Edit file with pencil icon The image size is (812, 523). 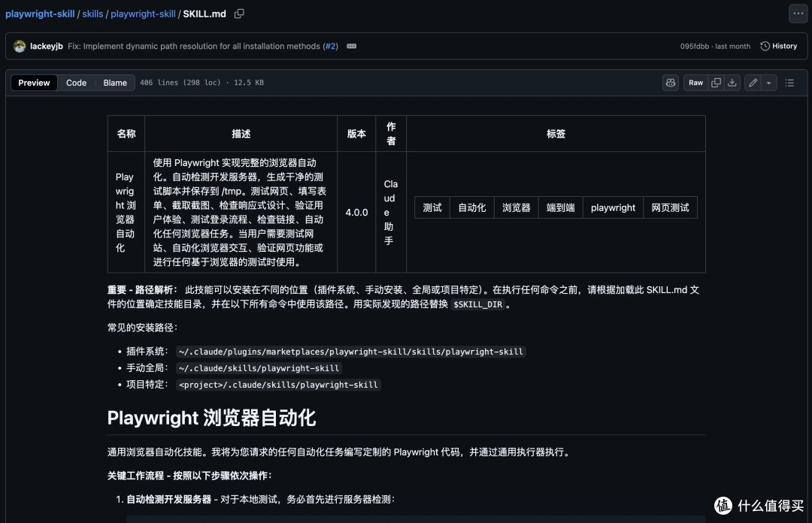[753, 83]
